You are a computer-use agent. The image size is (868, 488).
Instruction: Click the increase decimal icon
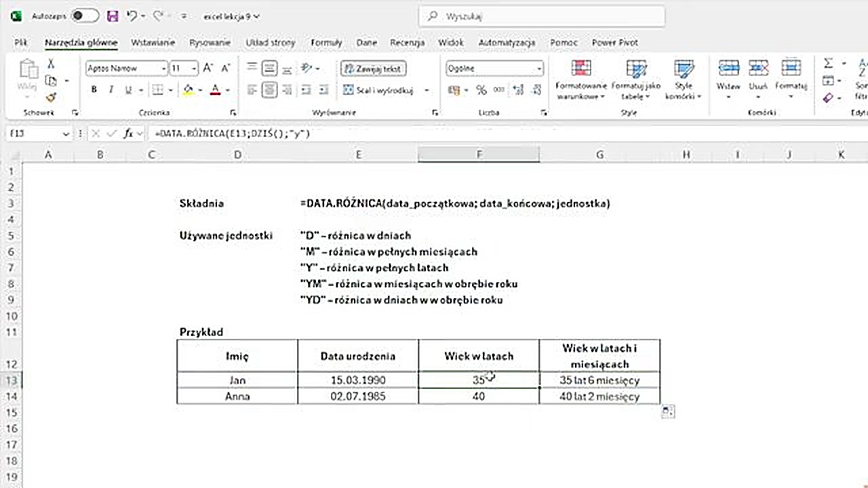click(x=517, y=89)
